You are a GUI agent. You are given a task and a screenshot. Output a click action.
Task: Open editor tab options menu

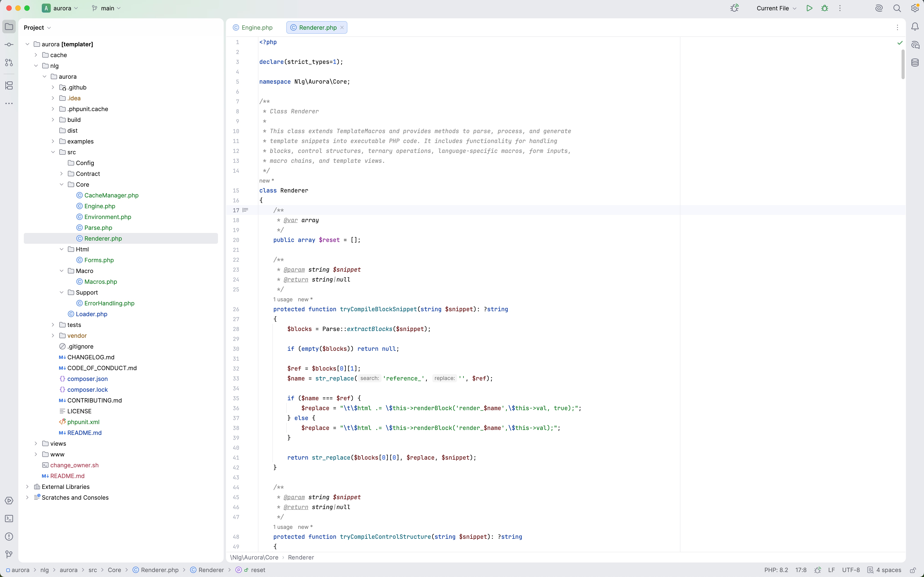[897, 27]
